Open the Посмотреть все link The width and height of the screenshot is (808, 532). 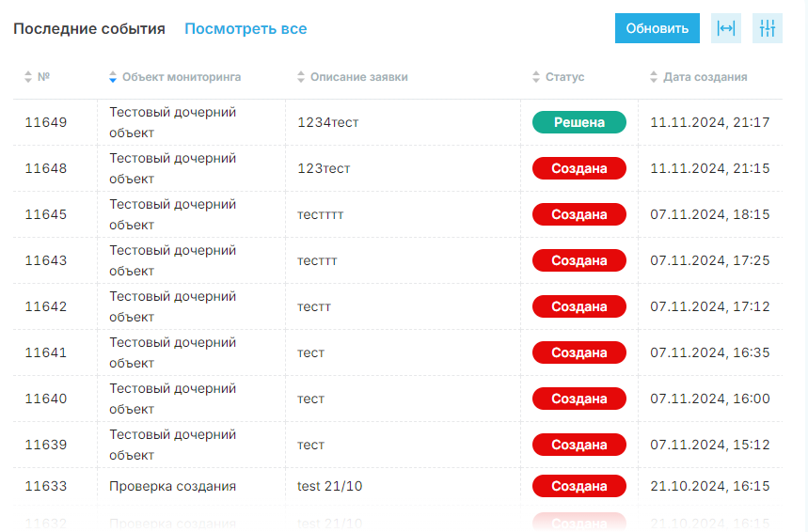(246, 29)
